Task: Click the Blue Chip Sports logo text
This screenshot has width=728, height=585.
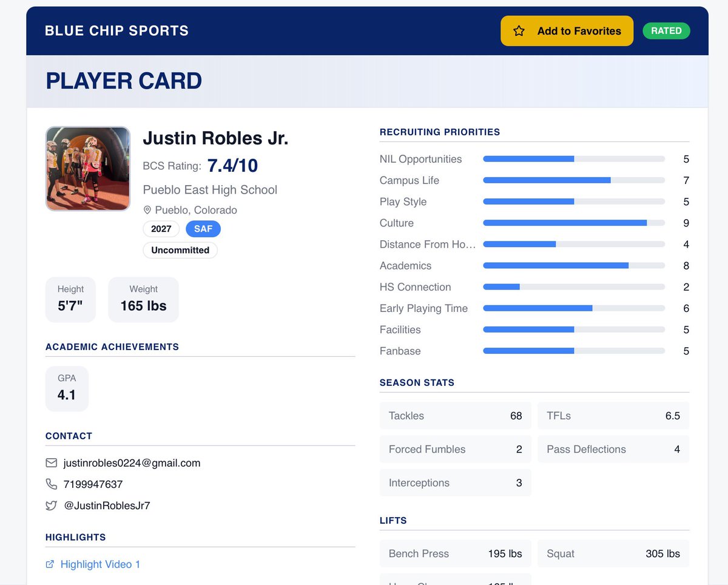Action: click(116, 31)
